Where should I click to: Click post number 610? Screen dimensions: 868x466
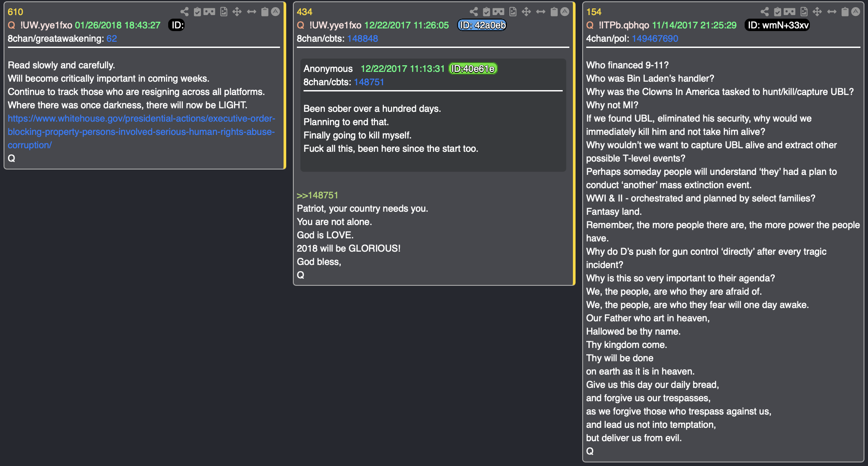(x=16, y=12)
